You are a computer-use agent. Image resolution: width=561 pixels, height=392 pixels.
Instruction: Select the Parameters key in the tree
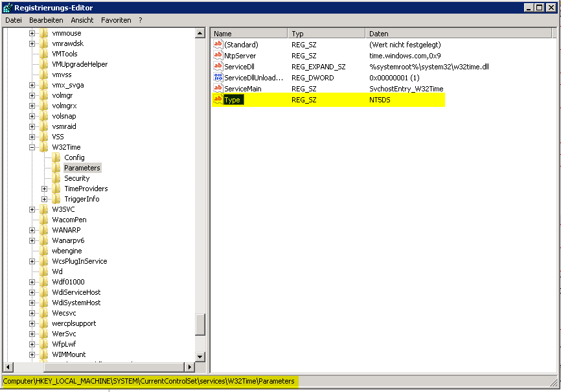pos(82,168)
